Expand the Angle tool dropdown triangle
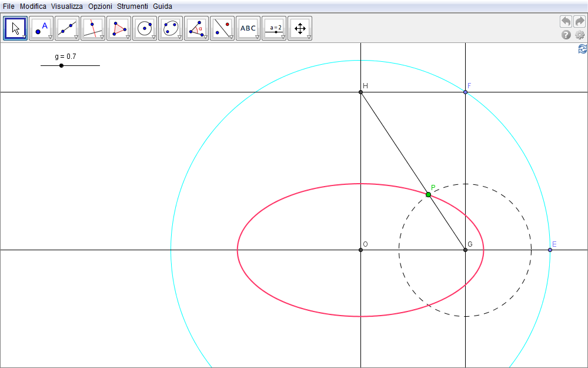This screenshot has width=588, height=368. click(205, 37)
